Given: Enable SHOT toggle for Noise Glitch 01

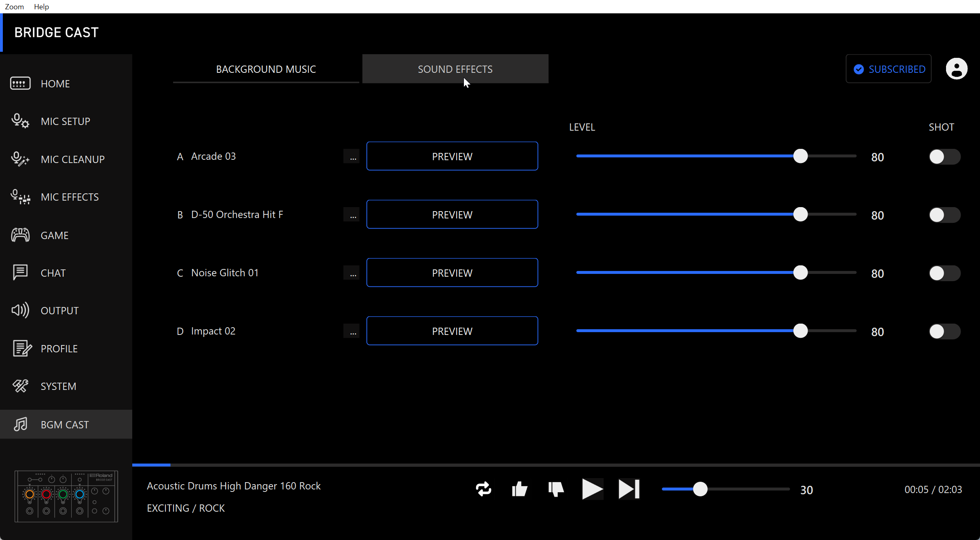Looking at the screenshot, I should 944,273.
